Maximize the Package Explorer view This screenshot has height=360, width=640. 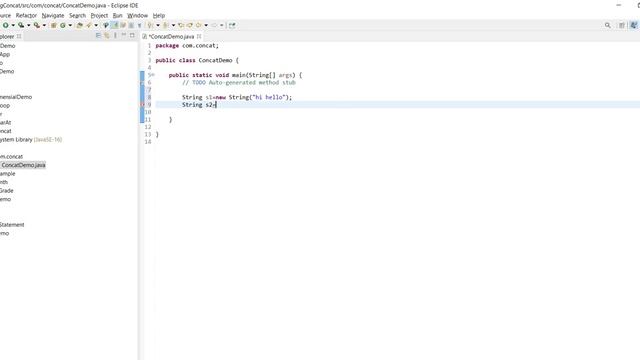pyautogui.click(x=132, y=36)
